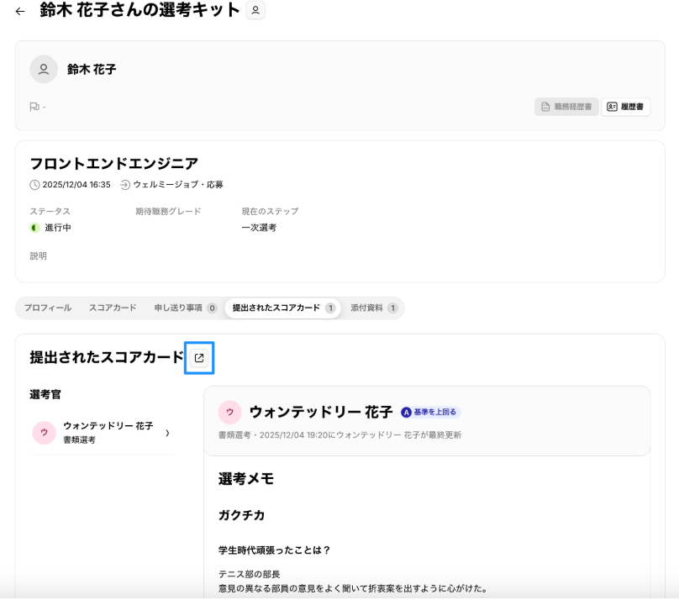Click the ウェルミージョブ source arrow icon
679x616 pixels.
coord(125,184)
